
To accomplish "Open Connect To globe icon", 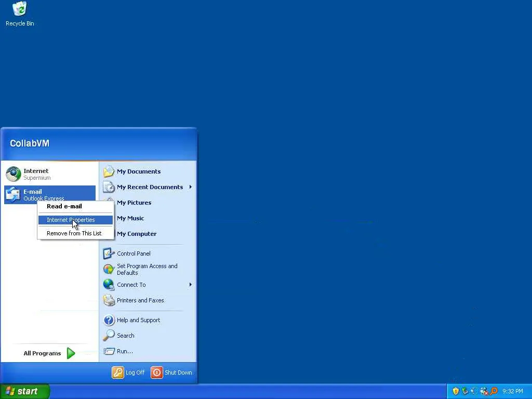I will pyautogui.click(x=109, y=285).
